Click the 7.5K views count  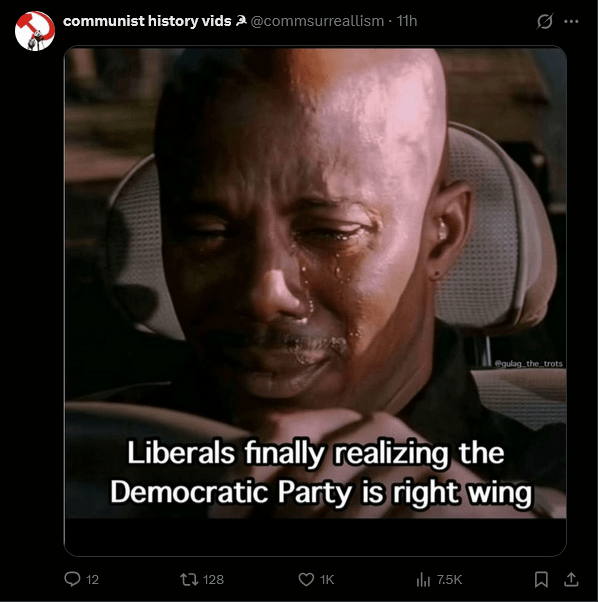tap(449, 580)
